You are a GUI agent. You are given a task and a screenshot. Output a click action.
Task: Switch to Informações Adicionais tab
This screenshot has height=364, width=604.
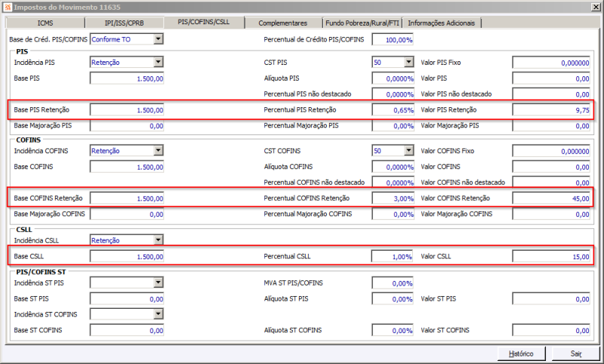click(x=442, y=23)
